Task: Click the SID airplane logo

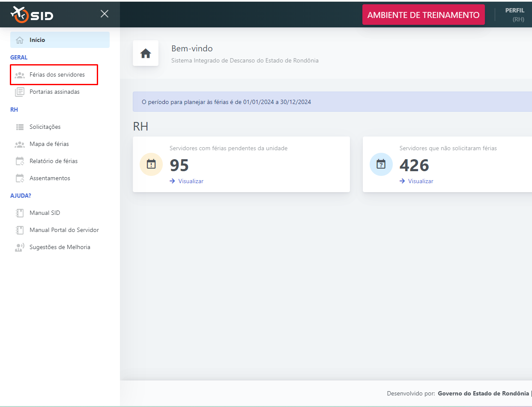Action: (32, 15)
